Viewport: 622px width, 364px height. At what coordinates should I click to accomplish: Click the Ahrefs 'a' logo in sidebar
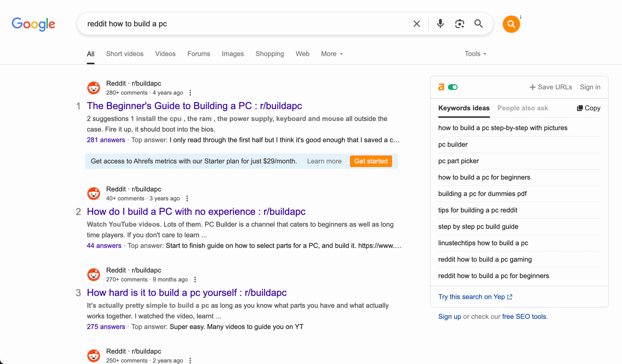[441, 87]
